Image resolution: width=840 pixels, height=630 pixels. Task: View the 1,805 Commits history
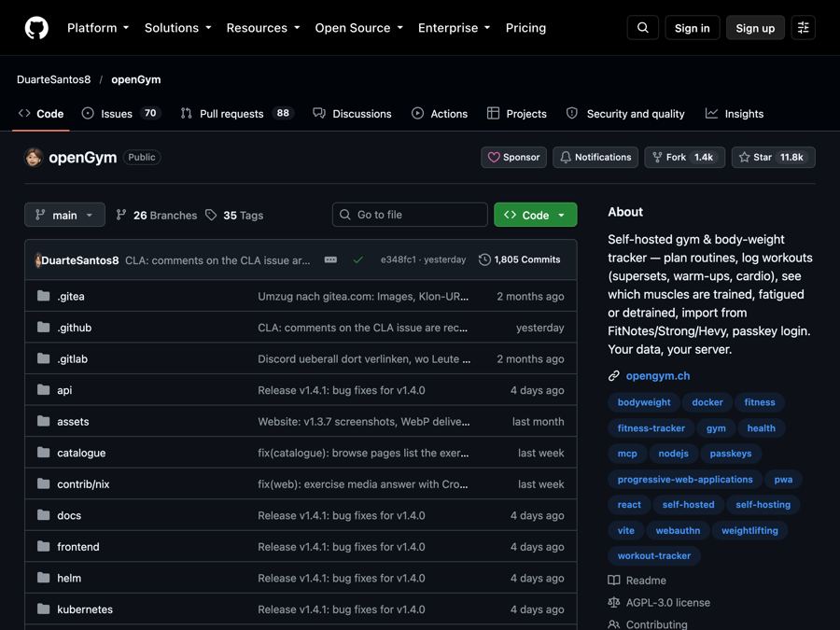click(520, 259)
